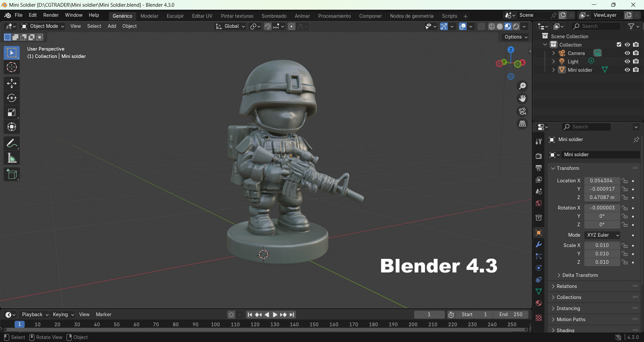Open the viewport Options dropdown
The height and width of the screenshot is (342, 644).
[x=516, y=37]
